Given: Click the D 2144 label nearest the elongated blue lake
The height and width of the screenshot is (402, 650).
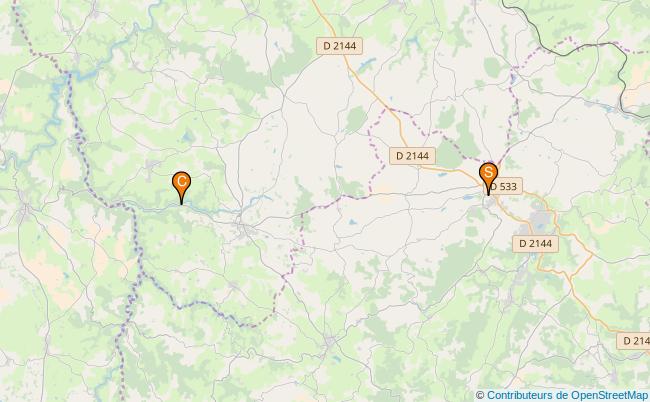Looking at the screenshot, I should 340,46.
